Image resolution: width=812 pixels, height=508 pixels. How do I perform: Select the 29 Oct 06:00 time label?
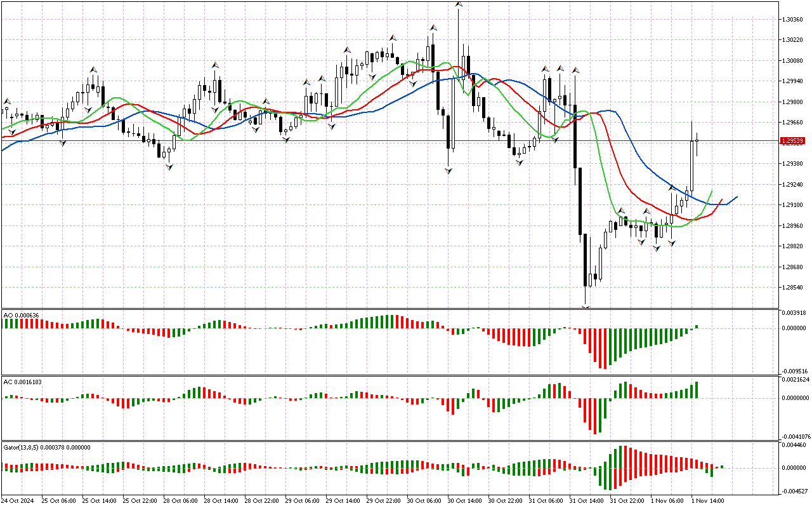point(304,500)
